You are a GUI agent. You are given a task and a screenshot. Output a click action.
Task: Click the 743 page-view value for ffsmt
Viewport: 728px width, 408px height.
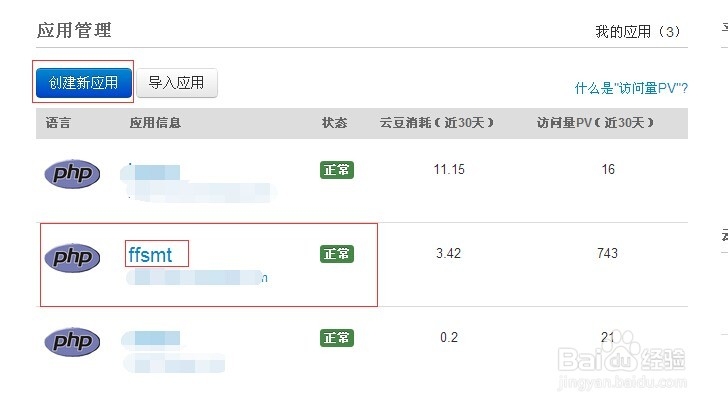click(607, 254)
